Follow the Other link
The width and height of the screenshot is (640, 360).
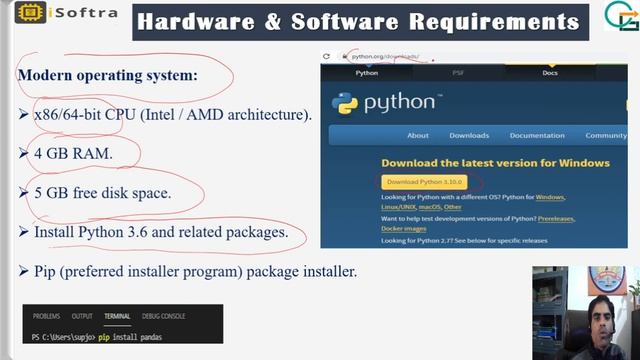pos(453,207)
